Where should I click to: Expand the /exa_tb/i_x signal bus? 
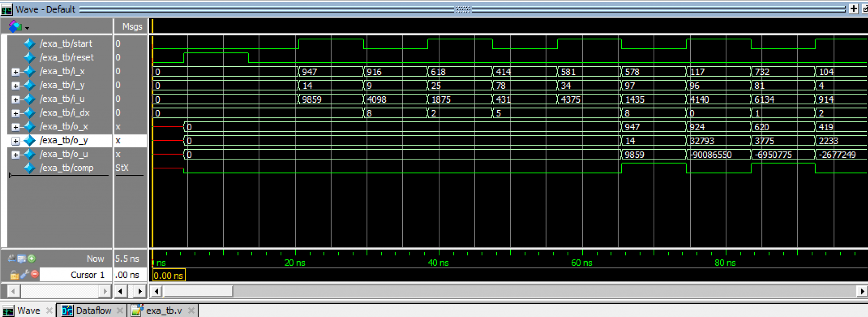16,72
